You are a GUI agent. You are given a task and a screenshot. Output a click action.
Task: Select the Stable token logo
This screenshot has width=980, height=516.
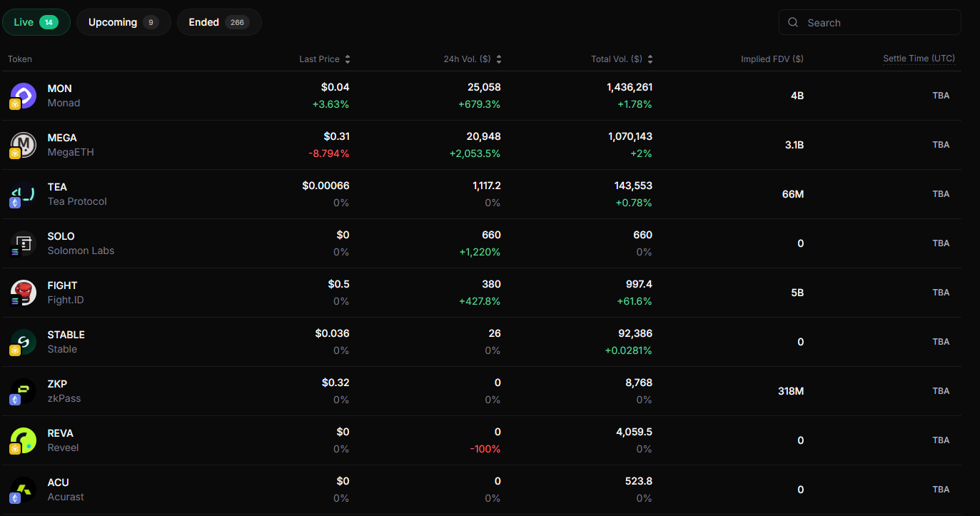(22, 341)
